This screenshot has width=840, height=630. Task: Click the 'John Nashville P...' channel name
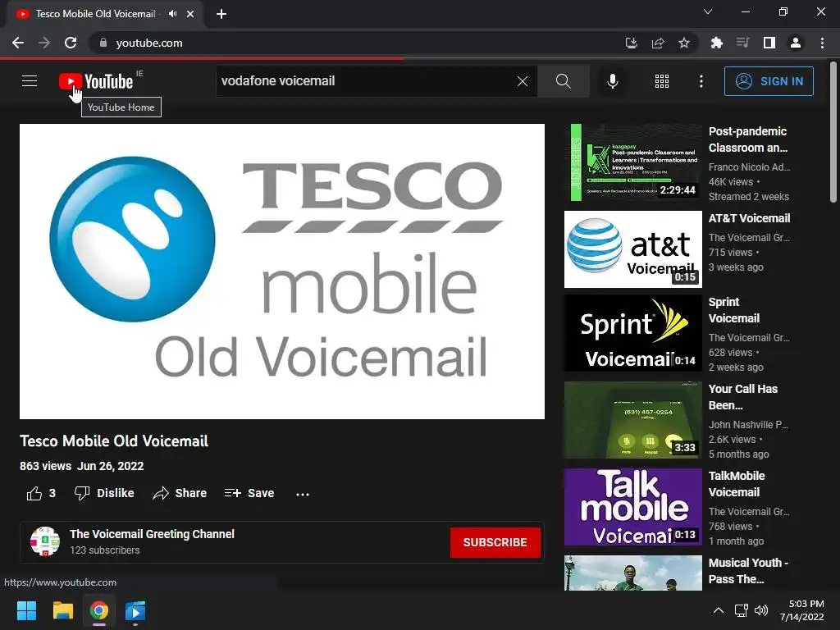(x=748, y=425)
